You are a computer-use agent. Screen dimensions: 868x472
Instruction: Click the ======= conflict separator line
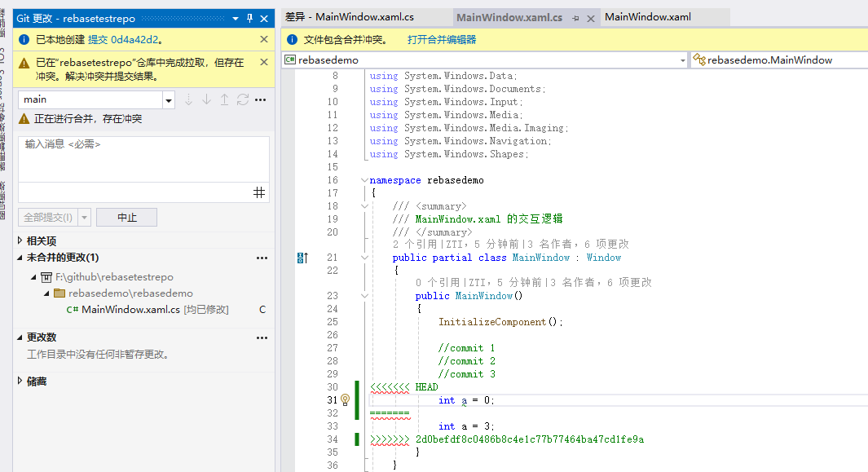pyautogui.click(x=390, y=413)
